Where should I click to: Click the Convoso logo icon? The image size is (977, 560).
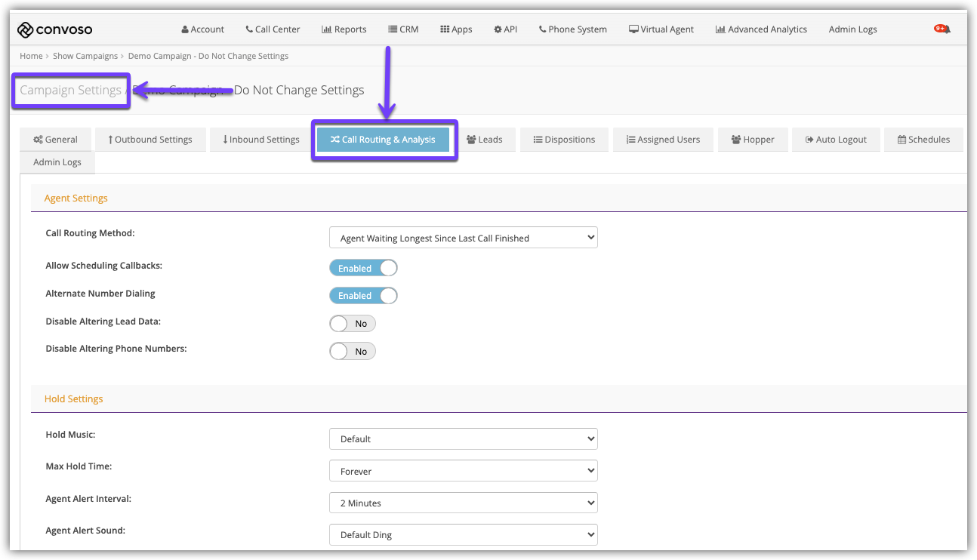[26, 29]
